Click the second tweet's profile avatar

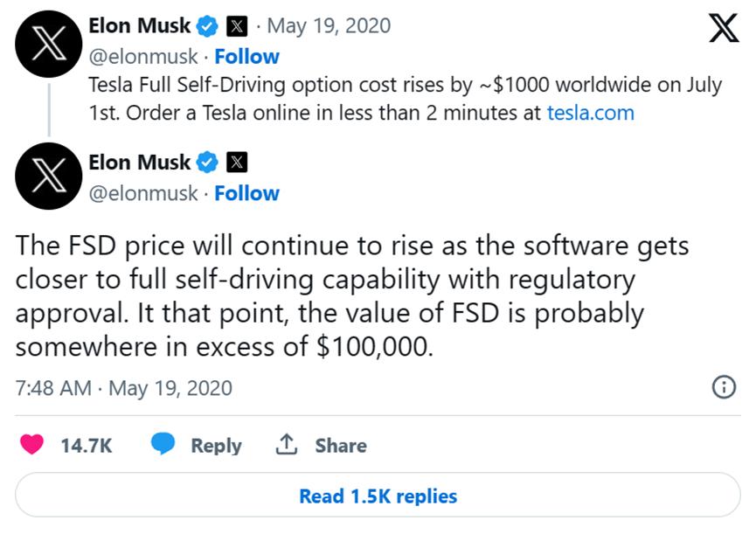click(x=49, y=176)
